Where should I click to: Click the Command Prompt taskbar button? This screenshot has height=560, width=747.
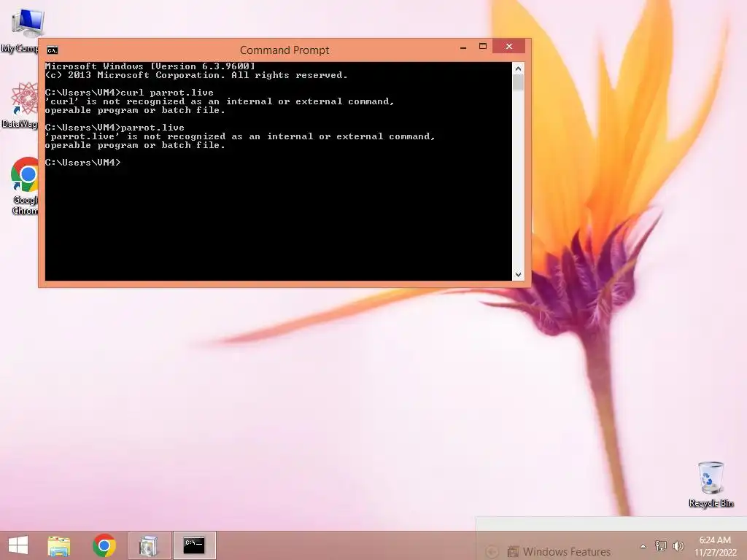[194, 545]
